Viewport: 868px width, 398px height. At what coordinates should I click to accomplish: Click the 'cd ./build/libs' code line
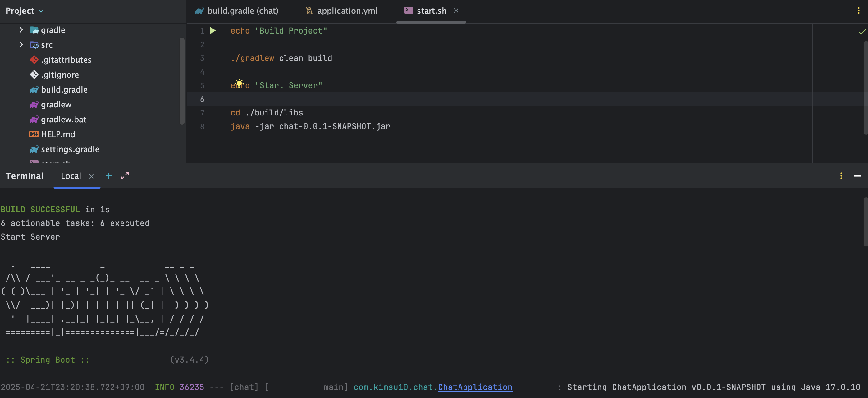[x=267, y=112]
